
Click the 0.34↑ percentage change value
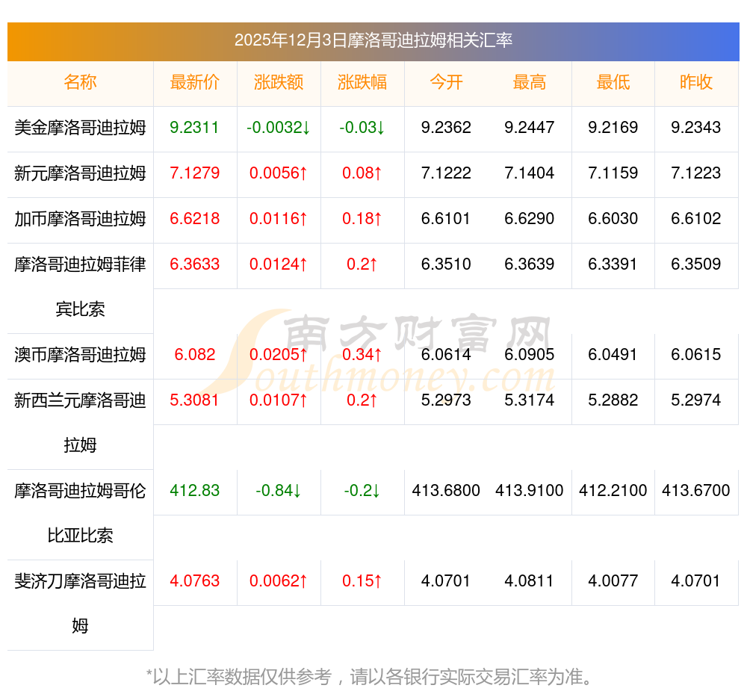pos(362,355)
